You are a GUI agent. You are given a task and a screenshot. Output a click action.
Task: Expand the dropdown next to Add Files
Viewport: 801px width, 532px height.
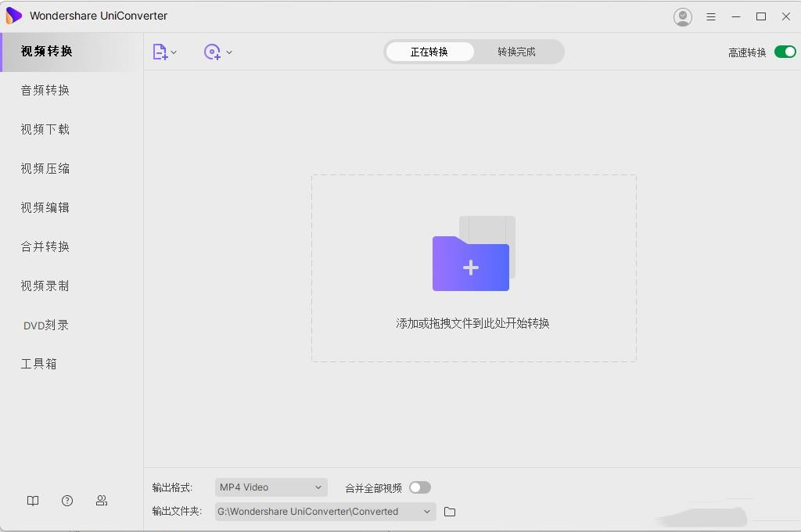click(x=173, y=51)
